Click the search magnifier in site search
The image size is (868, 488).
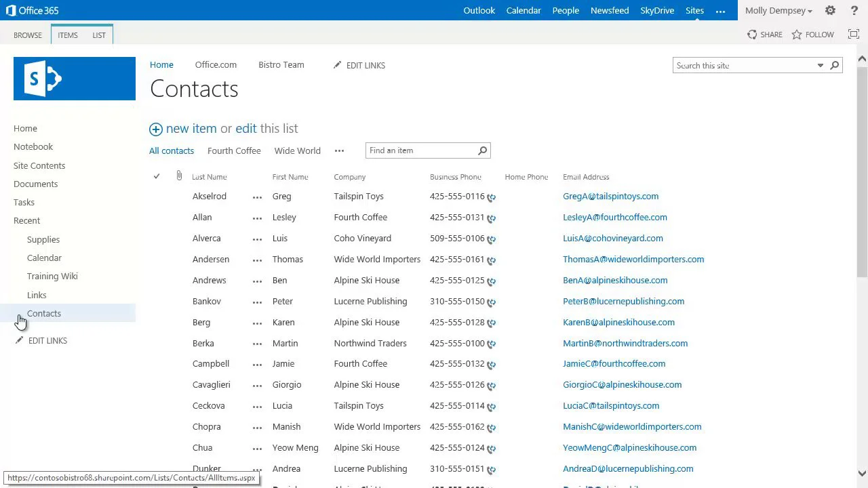[x=835, y=66]
